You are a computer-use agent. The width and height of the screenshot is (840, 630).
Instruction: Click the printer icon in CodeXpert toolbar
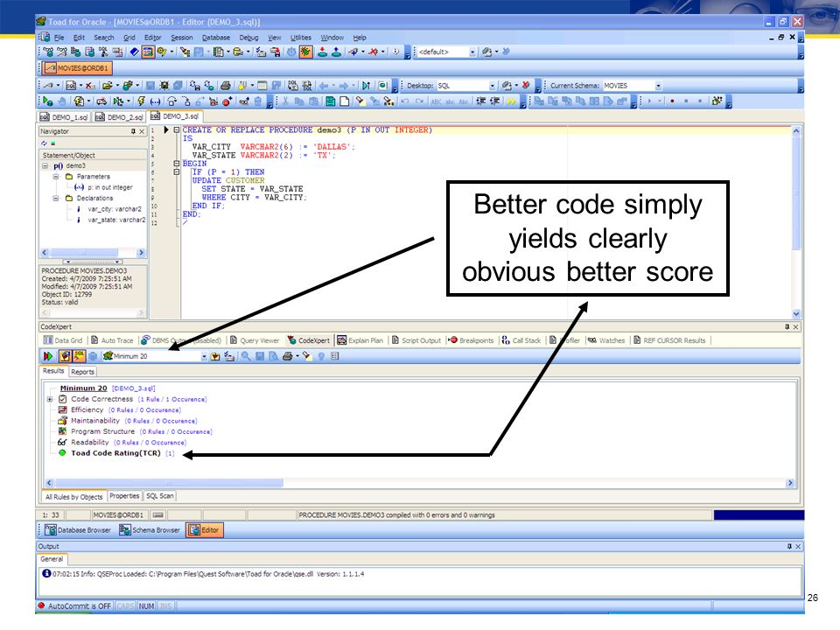[x=288, y=356]
